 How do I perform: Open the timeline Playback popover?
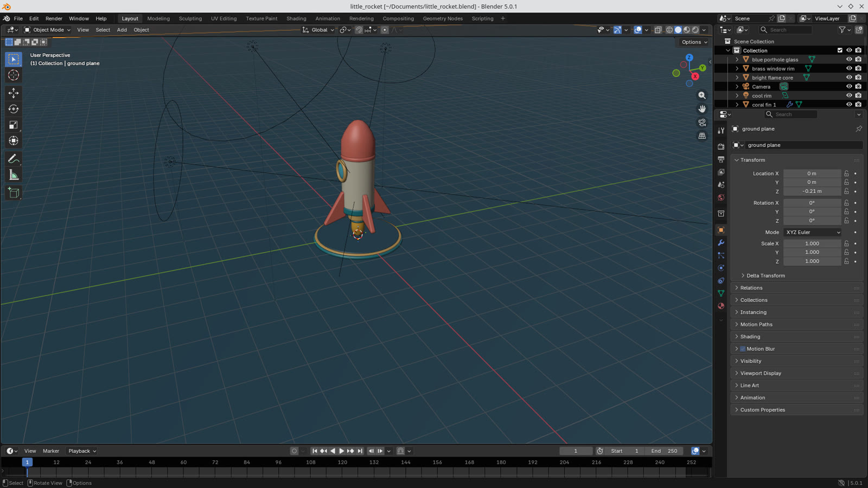pos(82,451)
